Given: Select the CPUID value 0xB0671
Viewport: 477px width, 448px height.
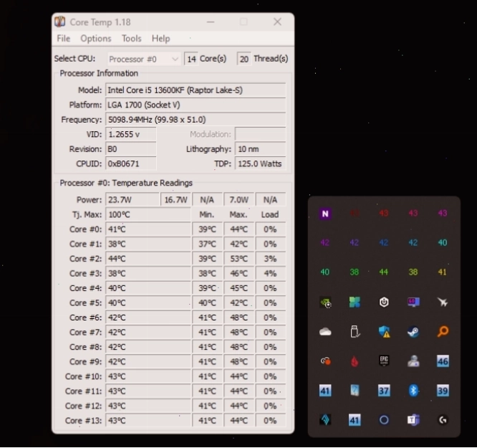Looking at the screenshot, I should [131, 164].
